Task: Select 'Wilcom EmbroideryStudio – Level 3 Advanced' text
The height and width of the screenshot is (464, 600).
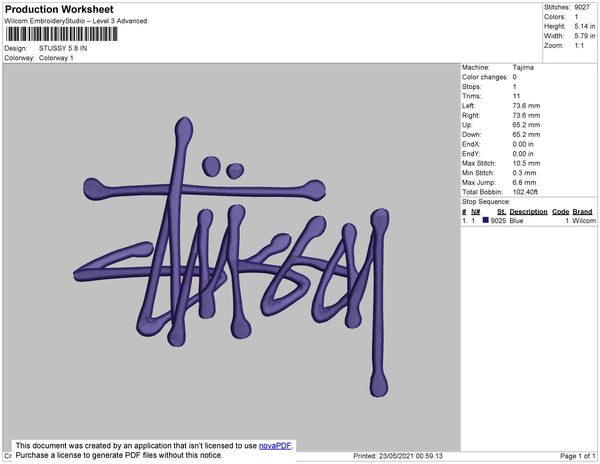Action: click(76, 21)
